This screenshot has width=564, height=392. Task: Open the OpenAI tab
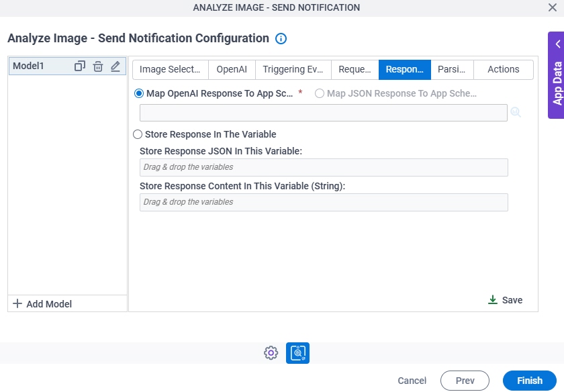[232, 69]
